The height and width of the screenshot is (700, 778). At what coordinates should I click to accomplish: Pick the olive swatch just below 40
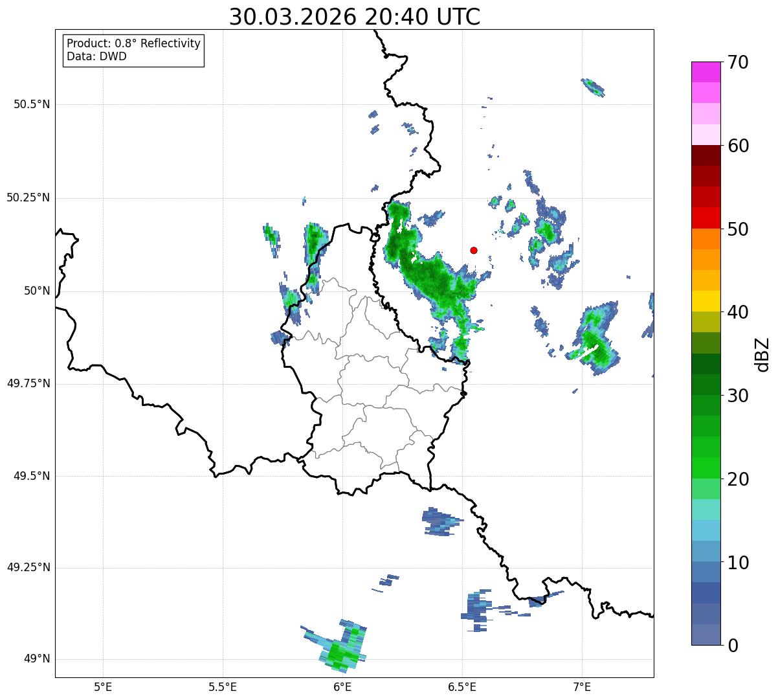coord(706,322)
